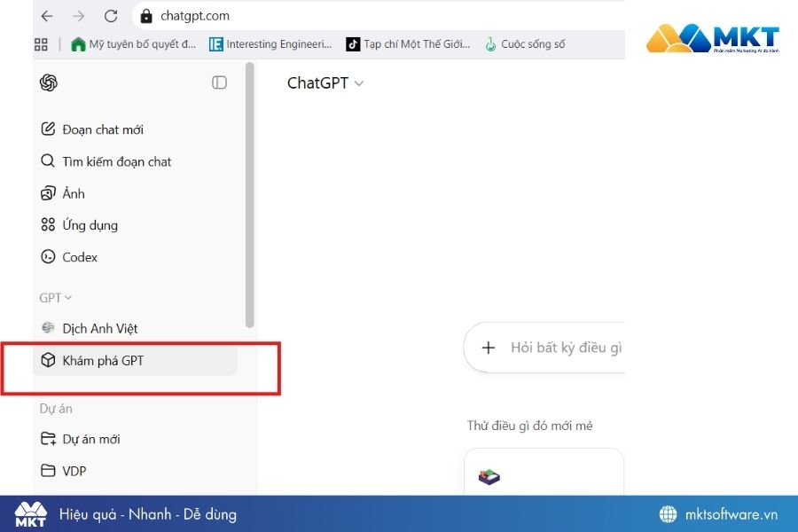This screenshot has height=532, width=798.
Task: Open the ChatGPT model selector dropdown
Action: 325,83
